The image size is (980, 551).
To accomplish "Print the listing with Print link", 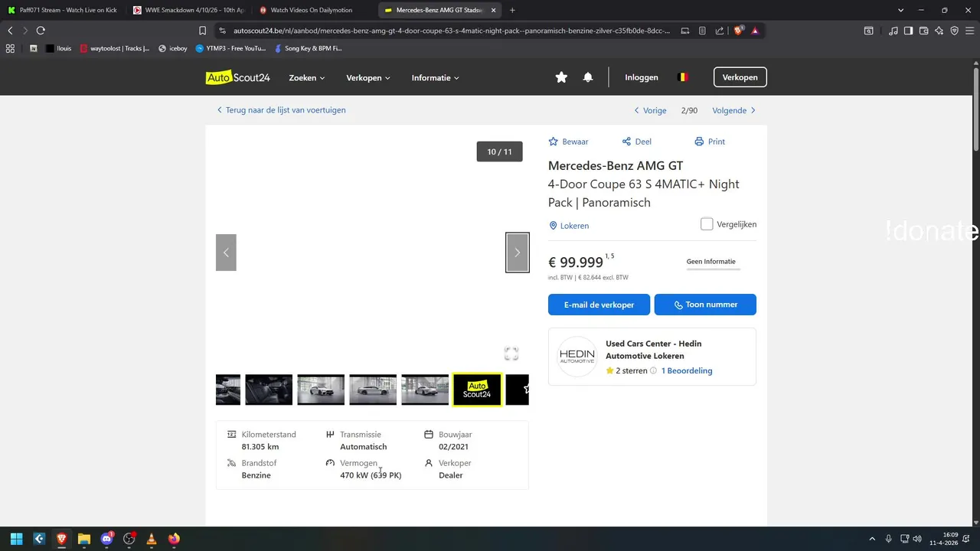I will click(710, 142).
